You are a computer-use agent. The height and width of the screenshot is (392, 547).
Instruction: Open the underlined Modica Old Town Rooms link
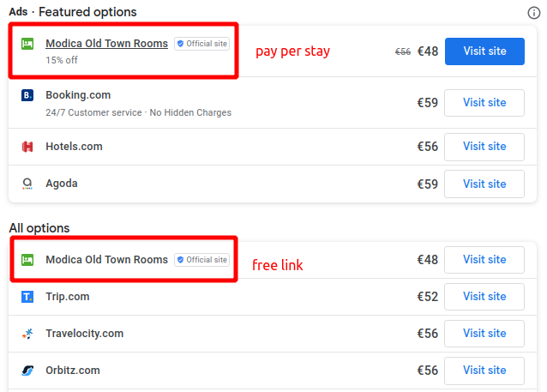click(107, 43)
